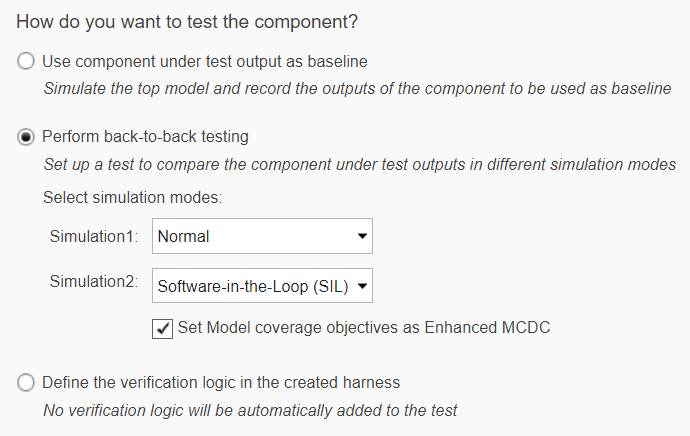Select the 'Perform back-to-back testing' radio button
The width and height of the screenshot is (690, 436).
[x=26, y=136]
